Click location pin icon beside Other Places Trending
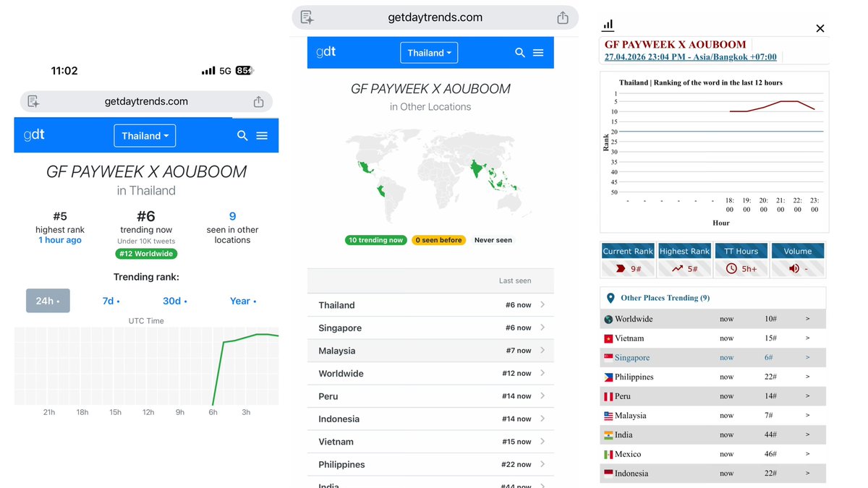Image resolution: width=868 pixels, height=488 pixels. [x=610, y=298]
